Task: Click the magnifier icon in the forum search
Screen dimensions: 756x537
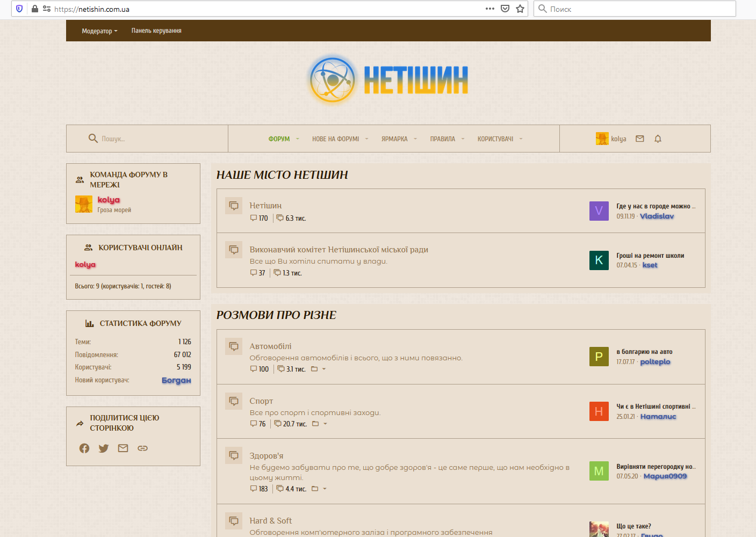Action: (93, 139)
